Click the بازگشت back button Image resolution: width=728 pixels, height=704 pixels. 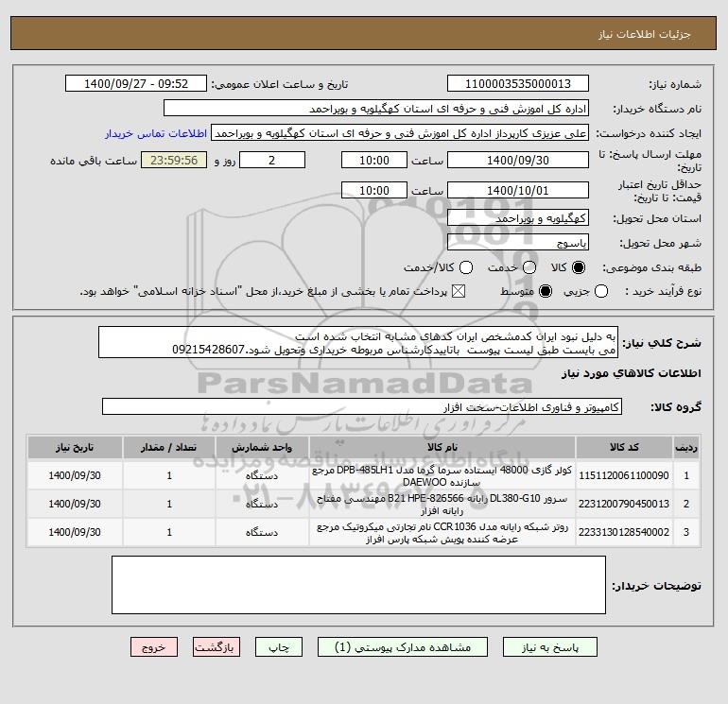point(217,647)
